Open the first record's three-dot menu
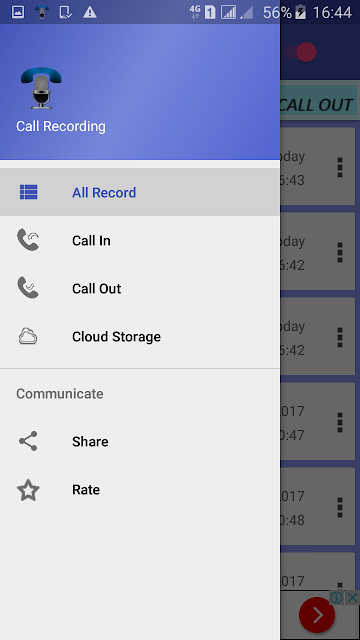The image size is (360, 640). coord(340,167)
